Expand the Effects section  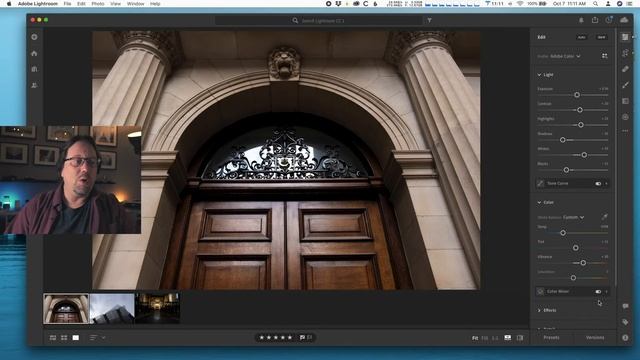[539, 310]
